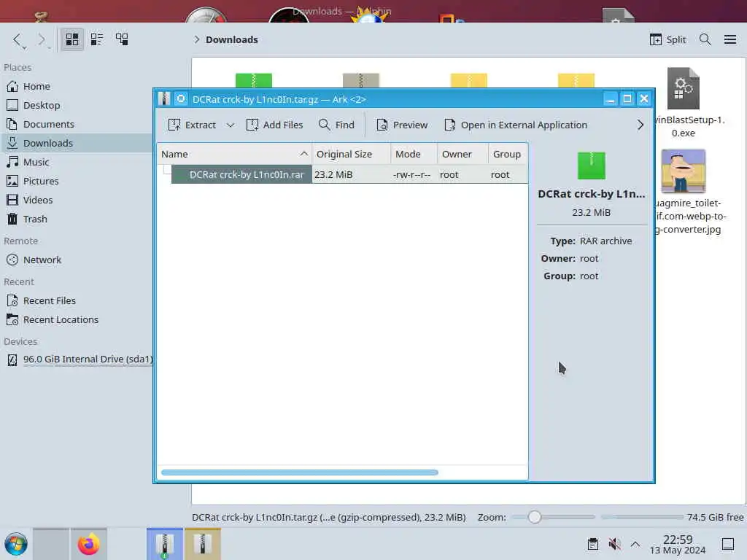This screenshot has width=747, height=560.
Task: Open the start menu launcher icon
Action: [16, 544]
